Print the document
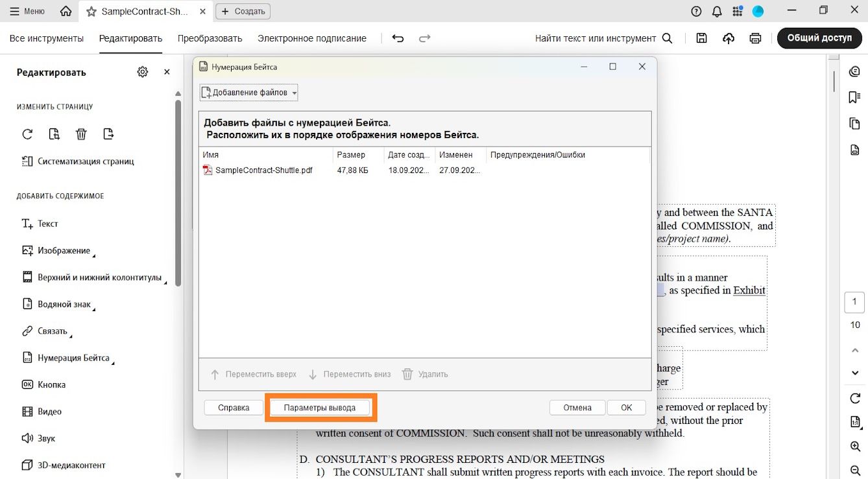The image size is (868, 479). tap(755, 38)
